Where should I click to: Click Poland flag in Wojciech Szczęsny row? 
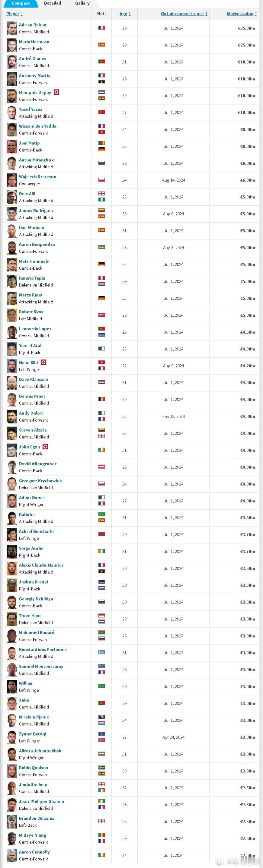point(101,179)
